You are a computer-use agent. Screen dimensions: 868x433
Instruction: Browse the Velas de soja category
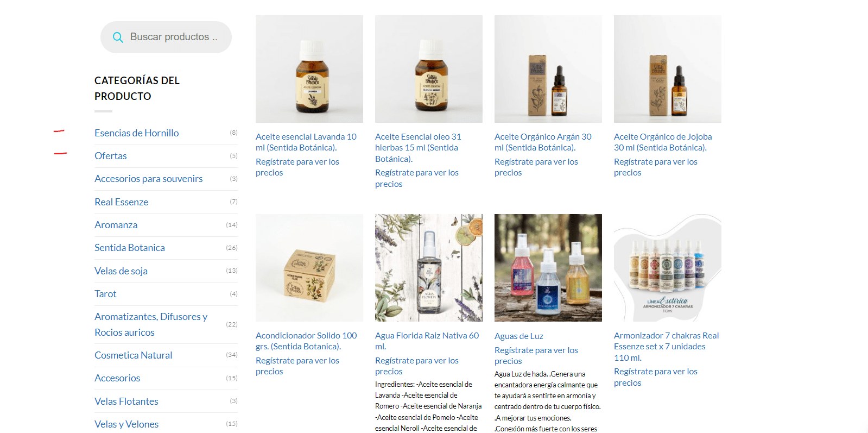coord(121,271)
